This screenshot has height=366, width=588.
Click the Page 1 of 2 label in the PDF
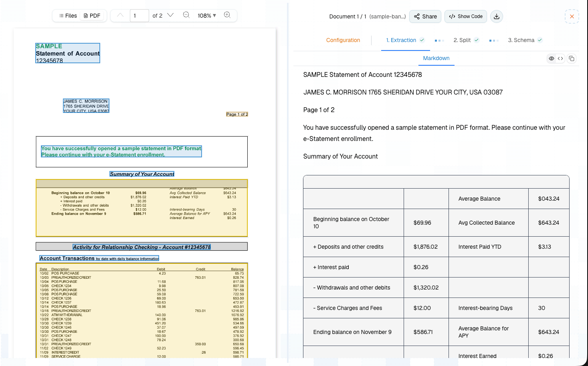click(x=237, y=114)
